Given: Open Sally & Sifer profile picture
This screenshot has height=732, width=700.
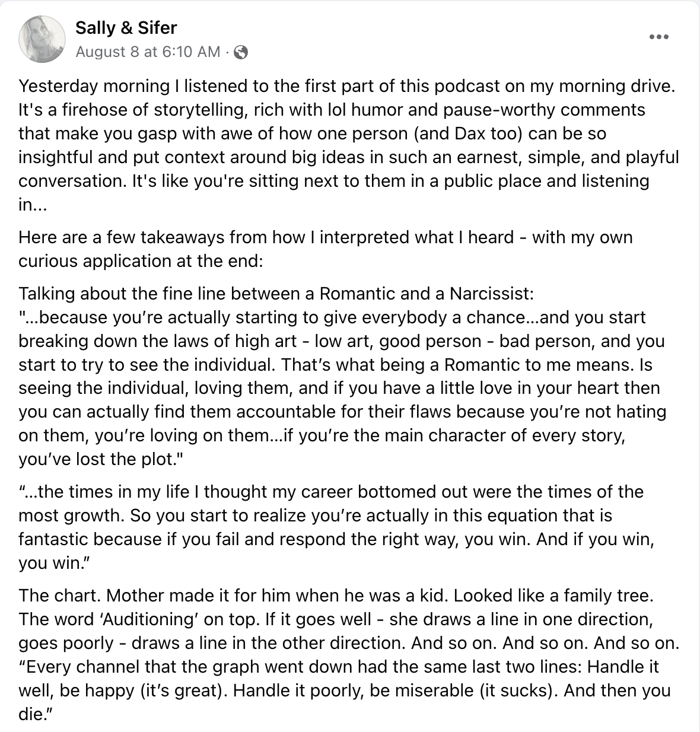Looking at the screenshot, I should [x=42, y=39].
